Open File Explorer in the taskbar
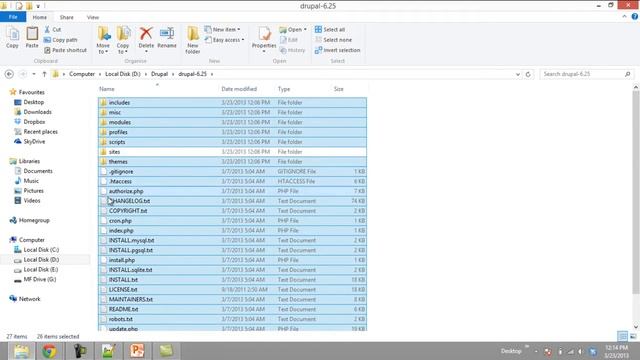Viewport: 640px width, 360px height. 21,351
